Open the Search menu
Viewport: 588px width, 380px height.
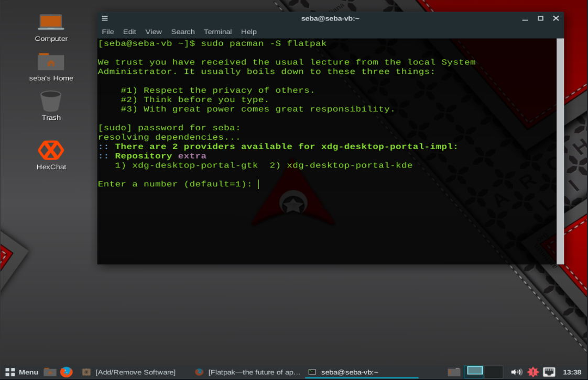pyautogui.click(x=182, y=31)
